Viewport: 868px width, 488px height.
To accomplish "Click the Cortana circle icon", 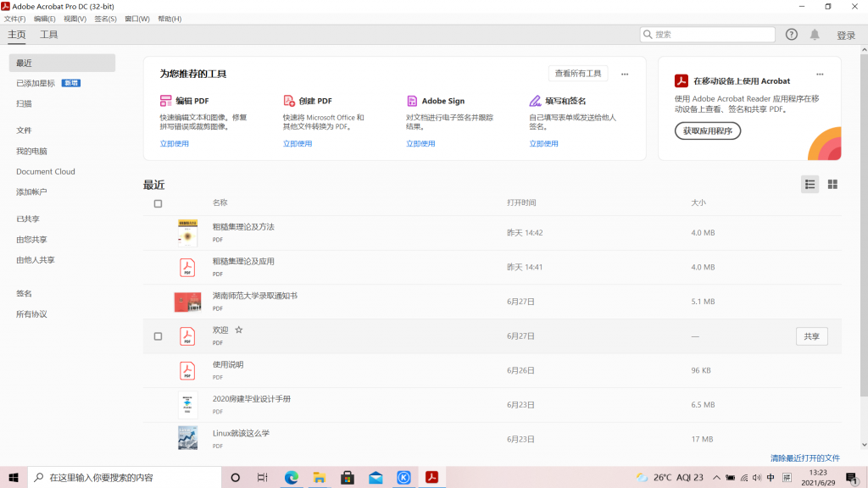I will pyautogui.click(x=236, y=478).
